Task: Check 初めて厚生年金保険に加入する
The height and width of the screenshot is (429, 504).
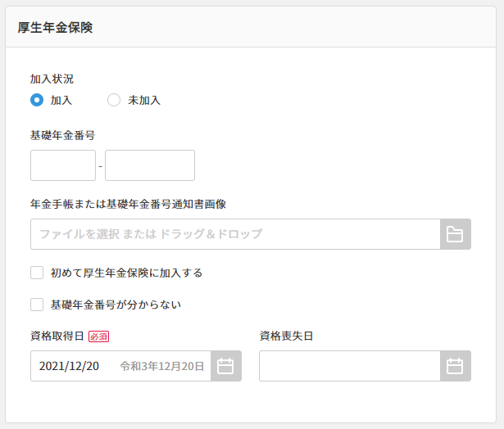Action: [x=37, y=273]
